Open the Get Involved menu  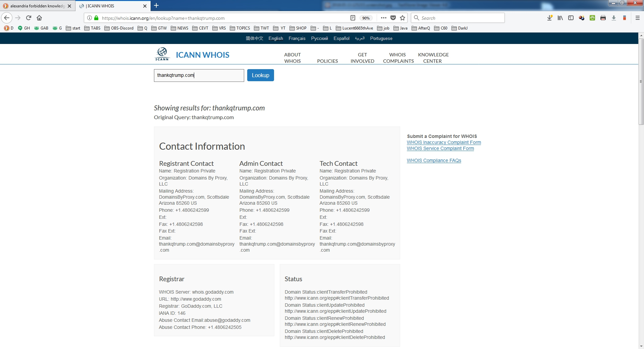pyautogui.click(x=362, y=58)
